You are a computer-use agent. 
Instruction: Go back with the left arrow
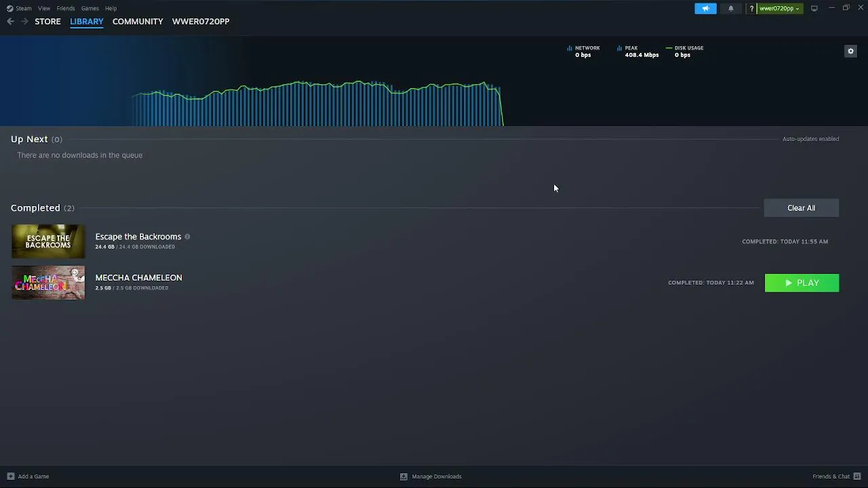click(x=10, y=22)
